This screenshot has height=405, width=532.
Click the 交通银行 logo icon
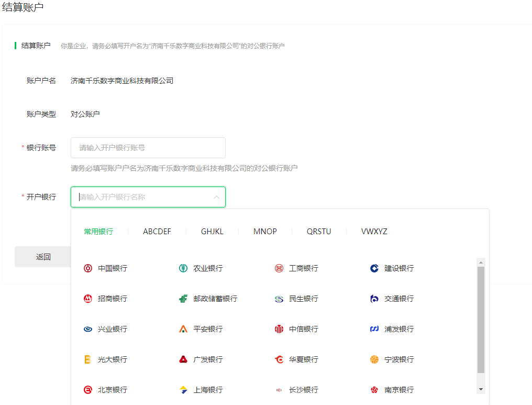coord(374,299)
